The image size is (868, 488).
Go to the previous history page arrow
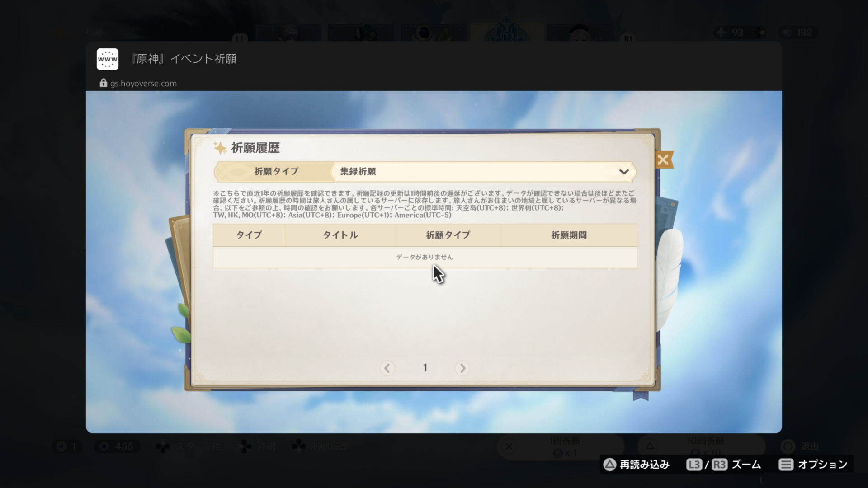[x=387, y=368]
